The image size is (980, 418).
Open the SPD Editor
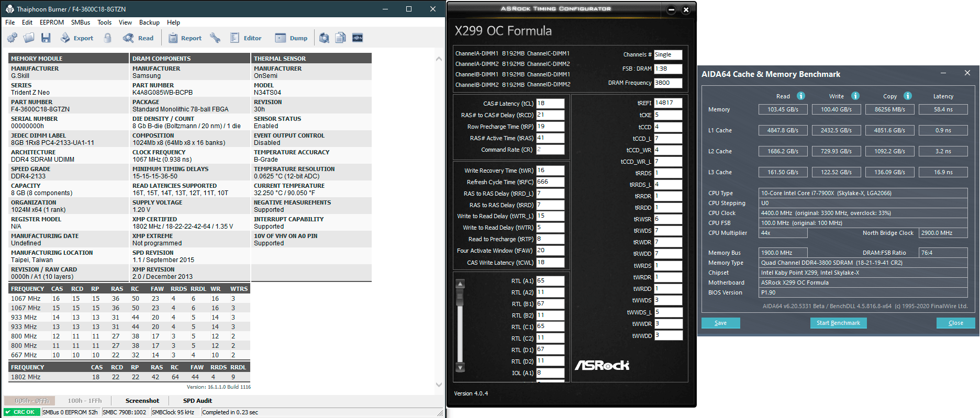246,38
